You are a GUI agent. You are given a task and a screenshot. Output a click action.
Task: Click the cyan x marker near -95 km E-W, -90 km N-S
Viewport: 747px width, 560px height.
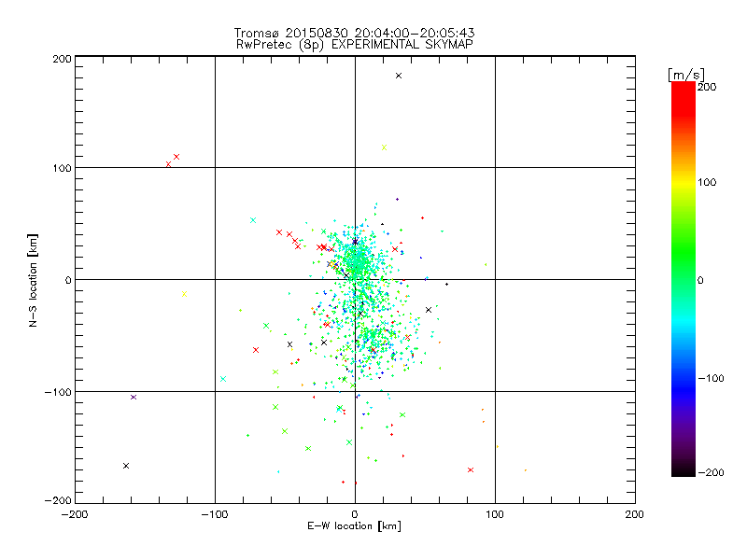223,379
